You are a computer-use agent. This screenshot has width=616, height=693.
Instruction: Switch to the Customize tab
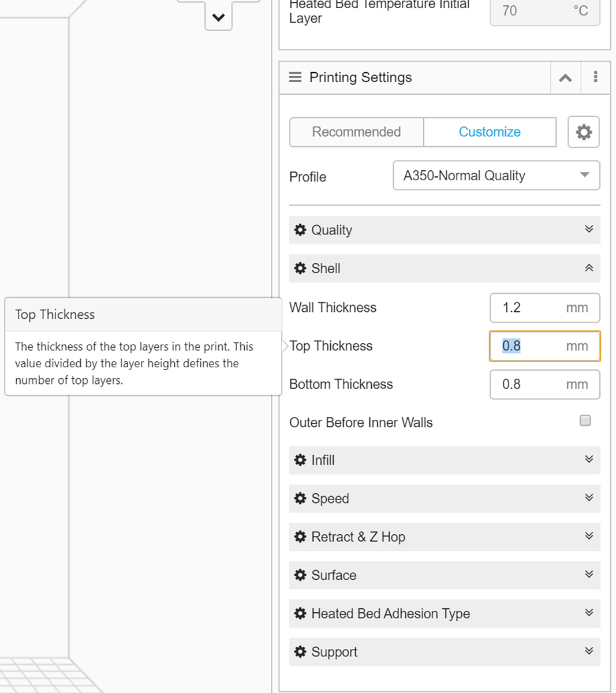click(x=490, y=132)
